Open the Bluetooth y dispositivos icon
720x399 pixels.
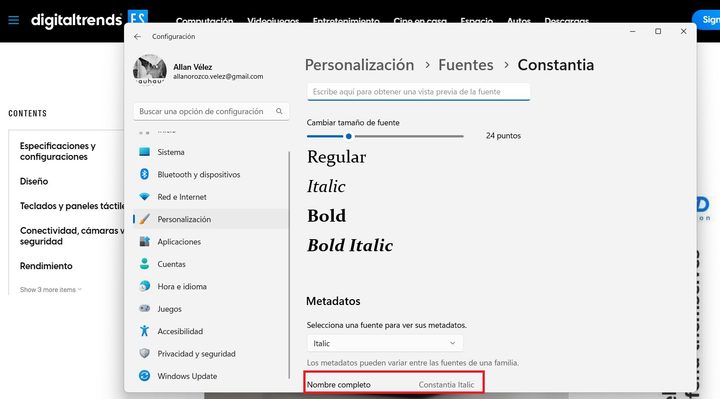point(145,174)
